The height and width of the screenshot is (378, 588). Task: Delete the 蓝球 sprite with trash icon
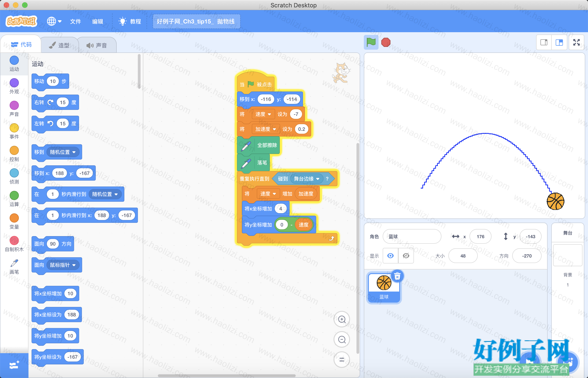coord(397,276)
